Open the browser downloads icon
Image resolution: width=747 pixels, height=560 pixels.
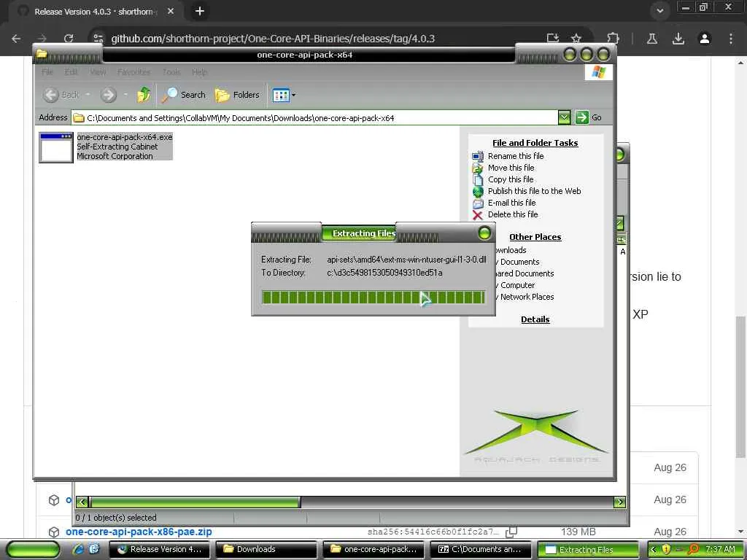[x=678, y=39]
